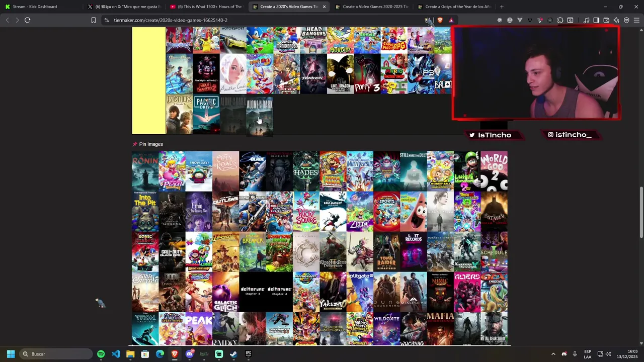Select the PEAK game cover
This screenshot has width=644, height=362.
[199, 329]
